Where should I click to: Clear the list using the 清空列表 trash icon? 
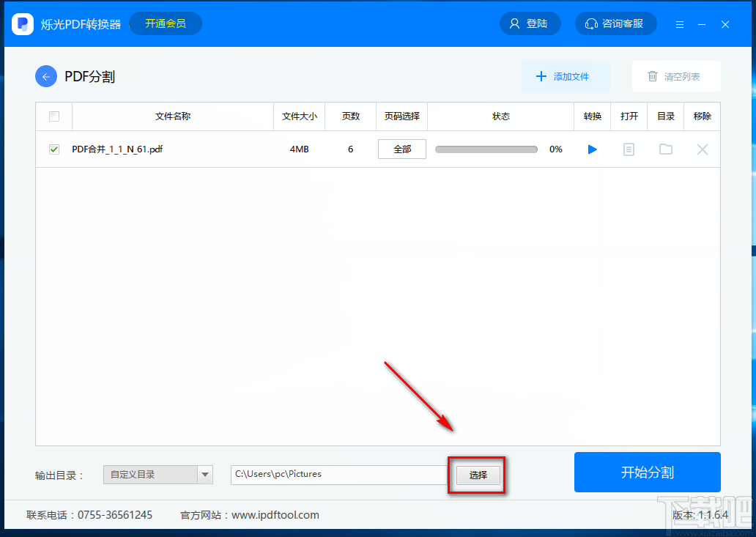(x=675, y=76)
